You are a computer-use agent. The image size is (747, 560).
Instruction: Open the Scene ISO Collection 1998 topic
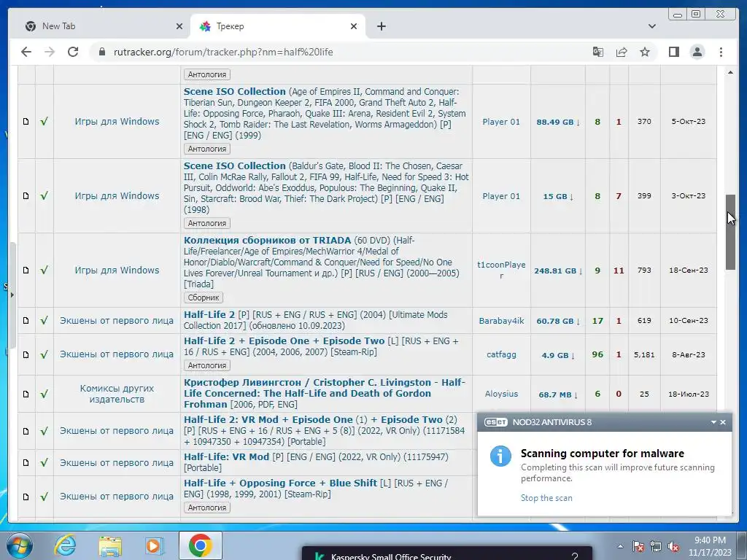[x=234, y=166]
